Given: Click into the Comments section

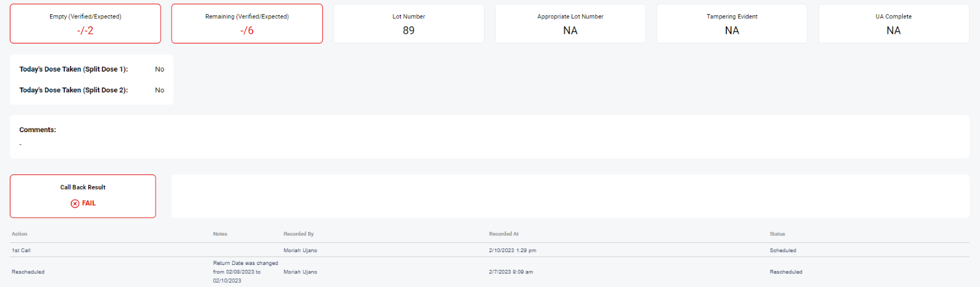Looking at the screenshot, I should tap(489, 137).
